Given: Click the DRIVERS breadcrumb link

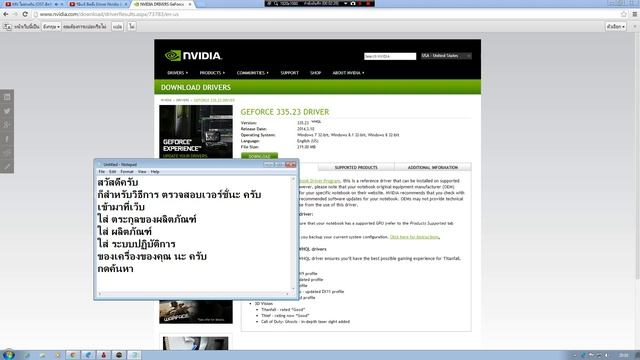Looking at the screenshot, I should [182, 100].
